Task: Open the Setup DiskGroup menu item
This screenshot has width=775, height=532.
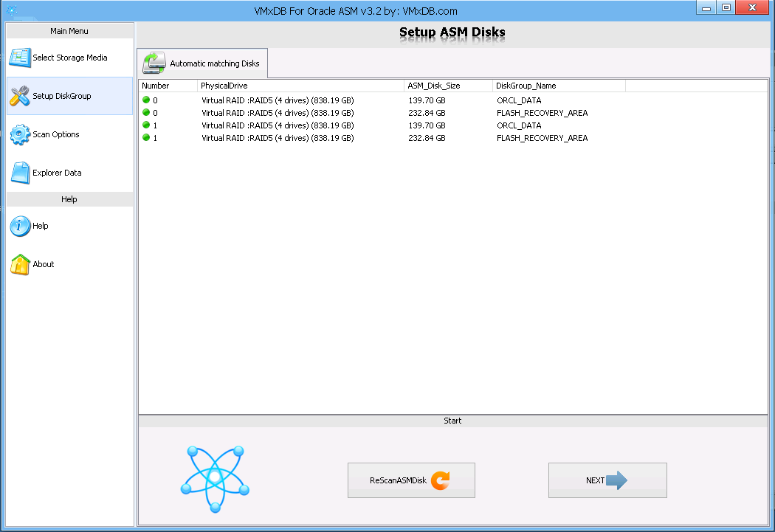Action: pyautogui.click(x=69, y=96)
